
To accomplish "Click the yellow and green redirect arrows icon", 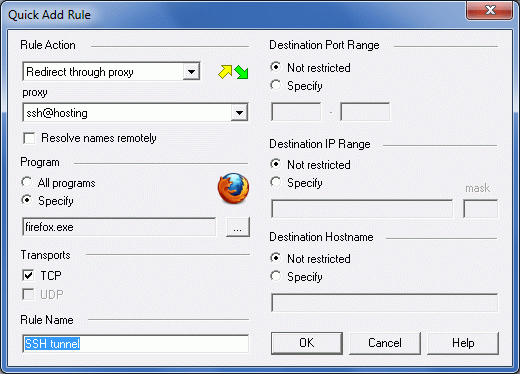I will (x=233, y=72).
